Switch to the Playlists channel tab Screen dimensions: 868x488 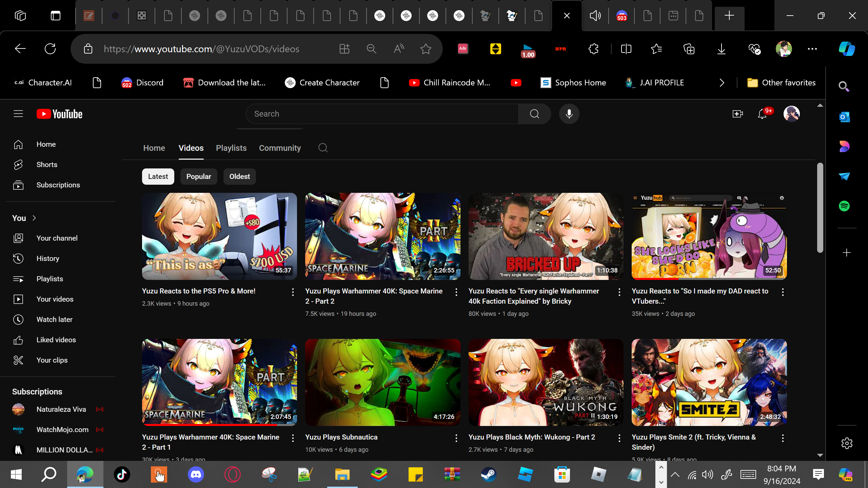231,148
